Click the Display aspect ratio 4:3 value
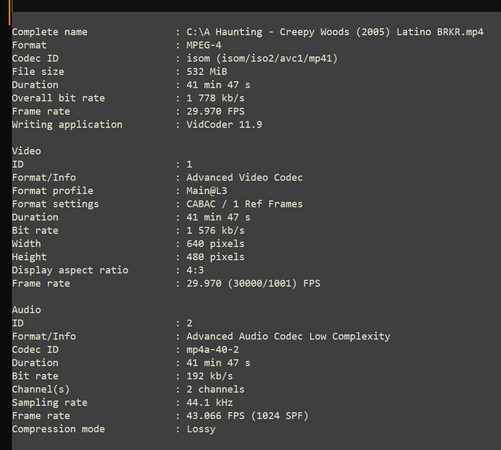The height and width of the screenshot is (450, 501). click(195, 270)
